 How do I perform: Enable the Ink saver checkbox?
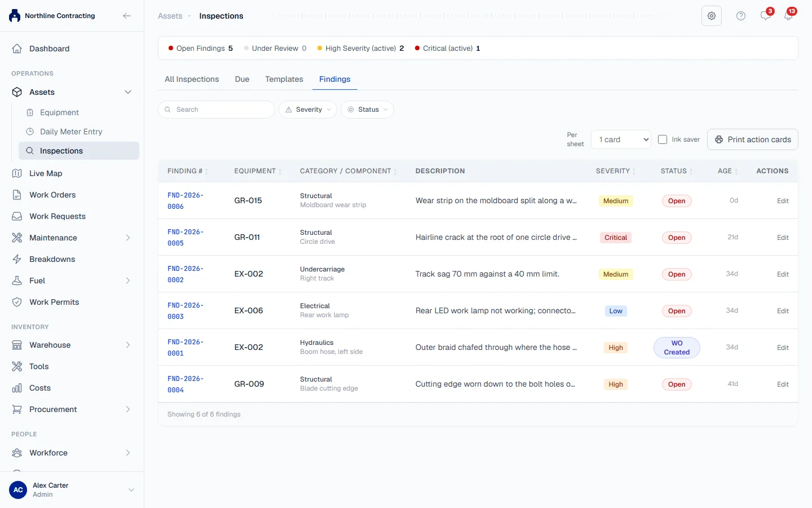click(x=663, y=139)
